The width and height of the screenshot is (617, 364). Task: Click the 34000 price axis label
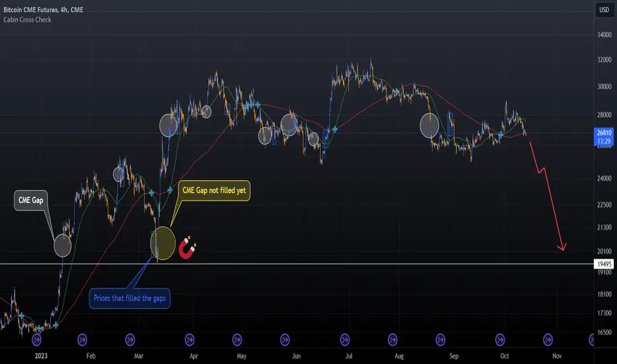(604, 34)
